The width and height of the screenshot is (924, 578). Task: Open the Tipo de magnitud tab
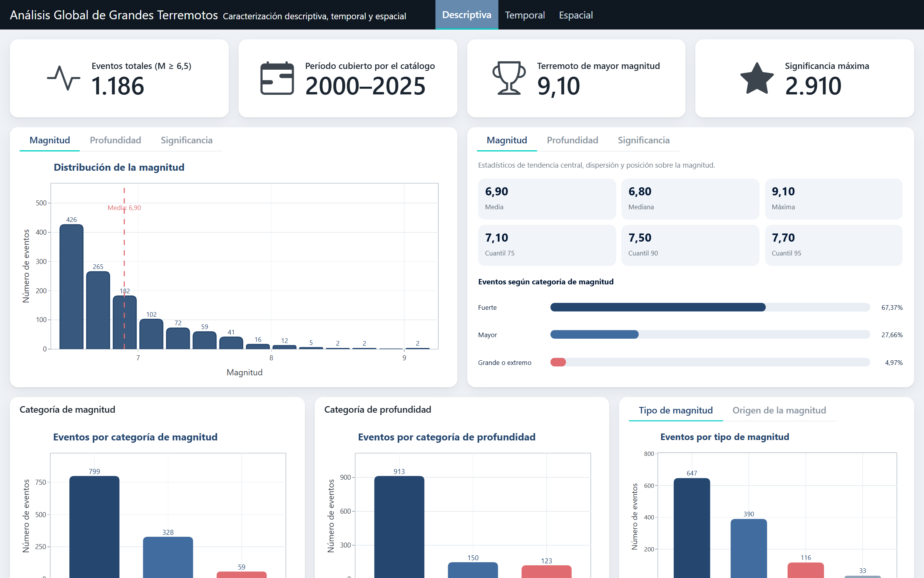pos(676,410)
